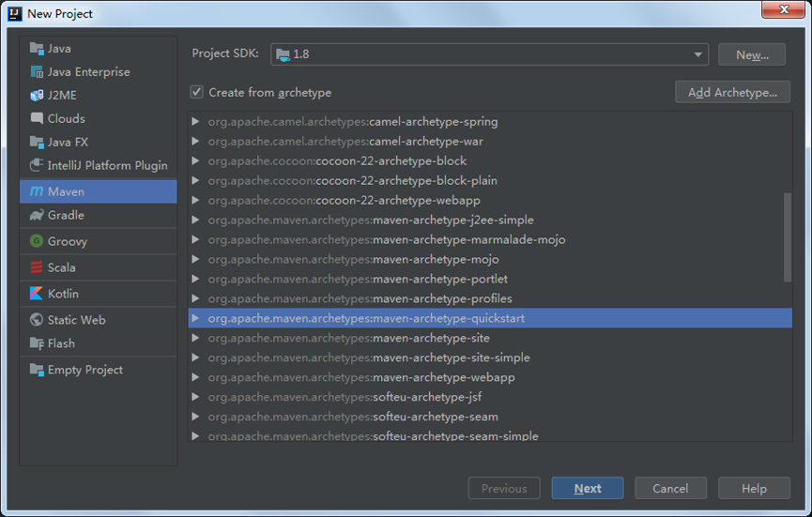The width and height of the screenshot is (812, 517).
Task: Open the Project SDK dropdown
Action: point(698,54)
